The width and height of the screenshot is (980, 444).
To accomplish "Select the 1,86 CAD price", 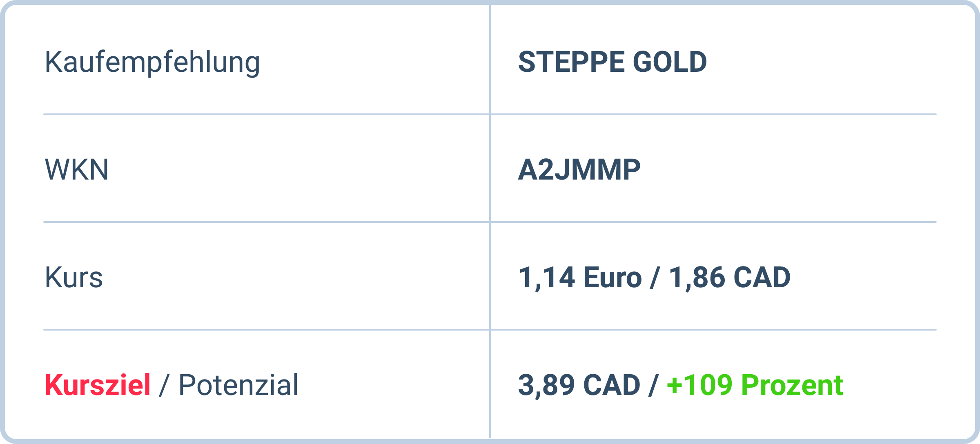I will click(729, 277).
